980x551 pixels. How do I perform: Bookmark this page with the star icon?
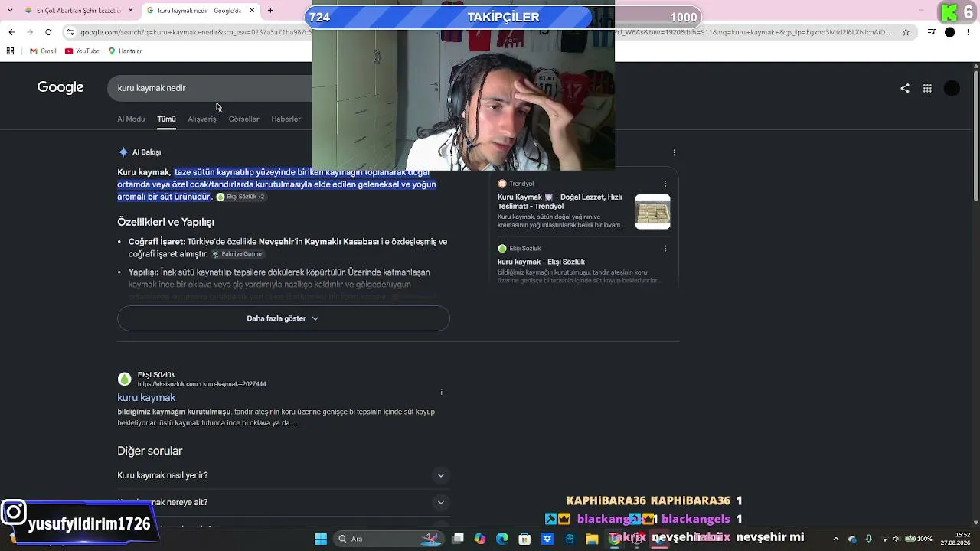click(906, 32)
